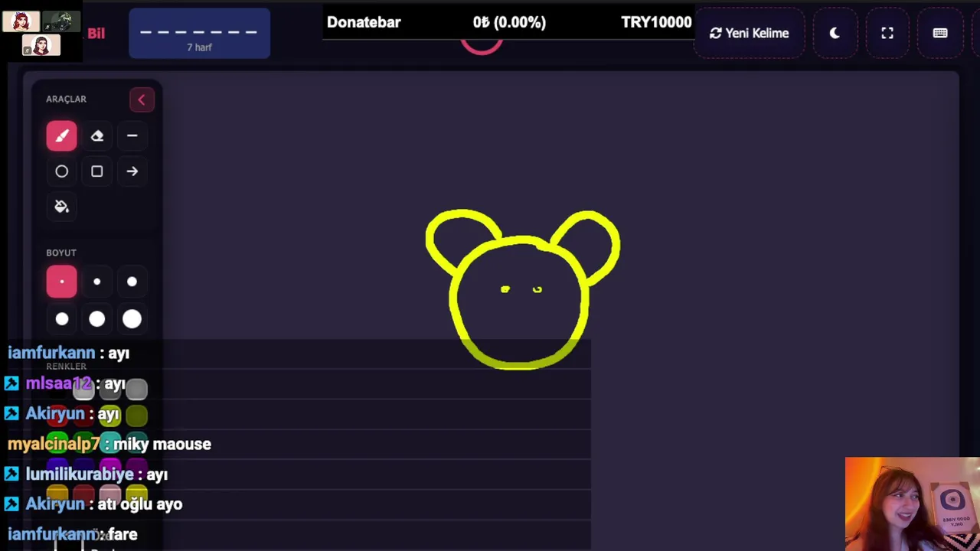The width and height of the screenshot is (980, 551).
Task: Click the brown-haired avatar thumbnail
Action: pyautogui.click(x=41, y=46)
